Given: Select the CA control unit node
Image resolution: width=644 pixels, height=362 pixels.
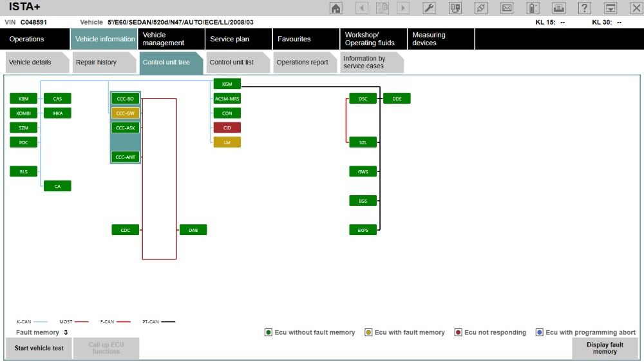Looking at the screenshot, I should pyautogui.click(x=57, y=186).
